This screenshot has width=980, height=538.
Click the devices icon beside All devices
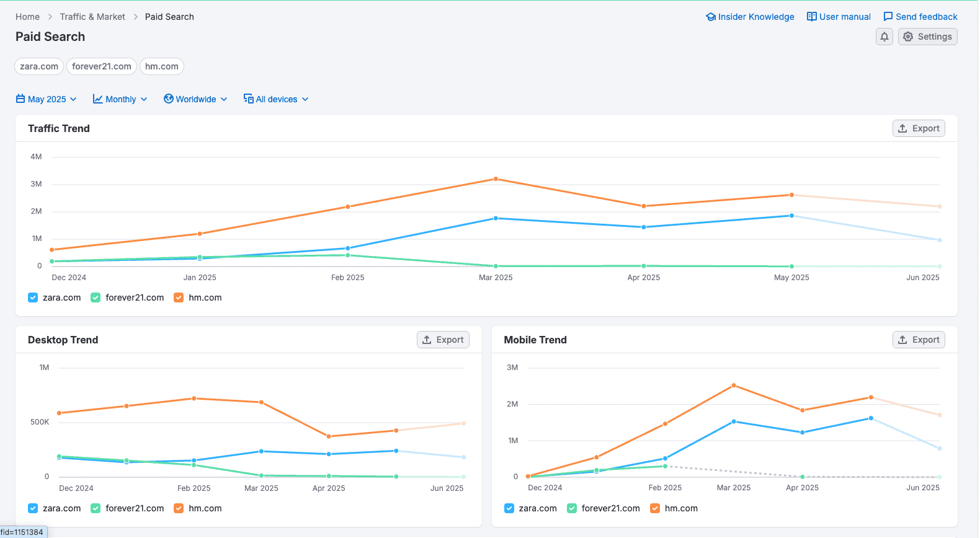point(249,99)
